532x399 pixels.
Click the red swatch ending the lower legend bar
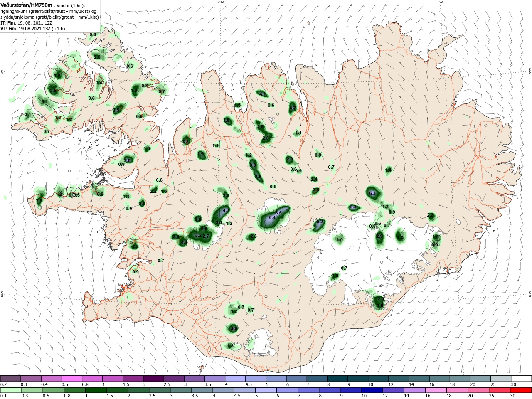point(522,390)
